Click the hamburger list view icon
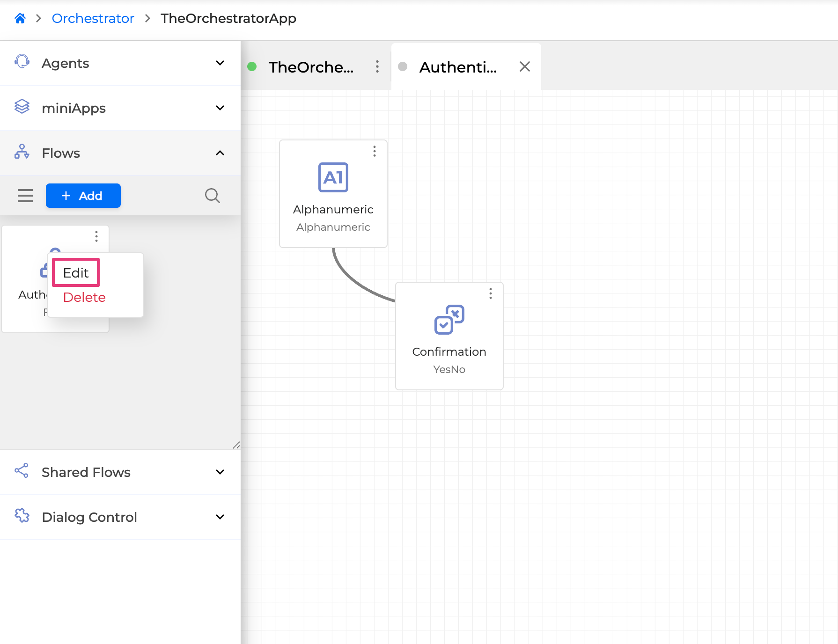838x644 pixels. coord(25,196)
